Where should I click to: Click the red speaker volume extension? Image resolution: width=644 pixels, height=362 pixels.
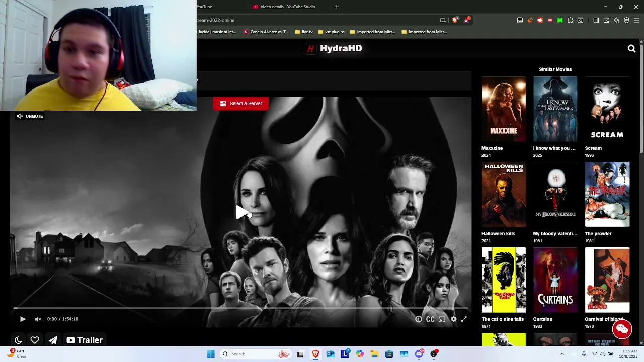(540, 20)
